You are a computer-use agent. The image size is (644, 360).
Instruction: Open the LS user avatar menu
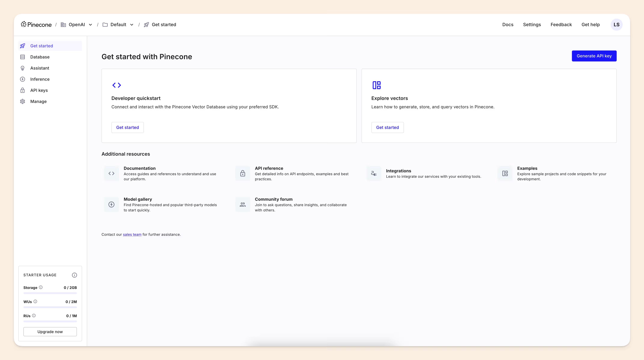617,24
